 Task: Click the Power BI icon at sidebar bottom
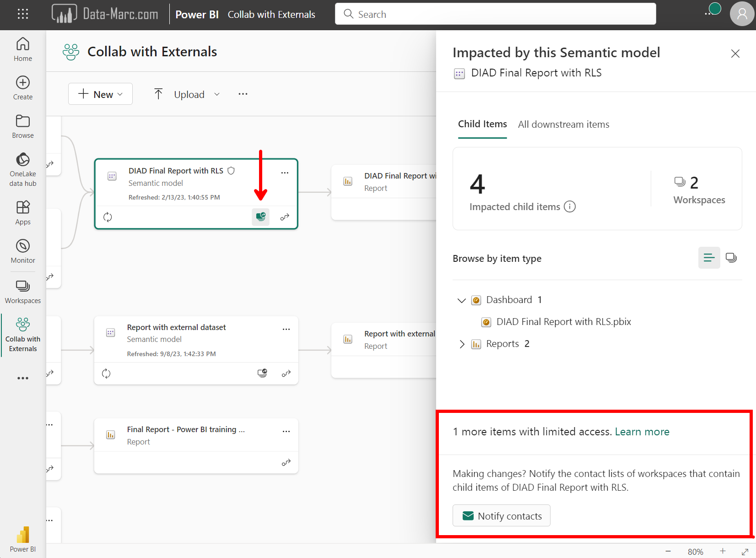click(22, 536)
